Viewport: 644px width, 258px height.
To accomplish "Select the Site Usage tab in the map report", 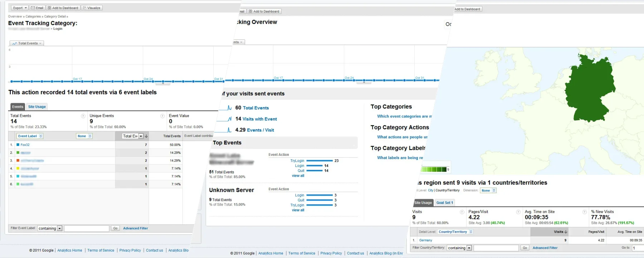I will [423, 203].
